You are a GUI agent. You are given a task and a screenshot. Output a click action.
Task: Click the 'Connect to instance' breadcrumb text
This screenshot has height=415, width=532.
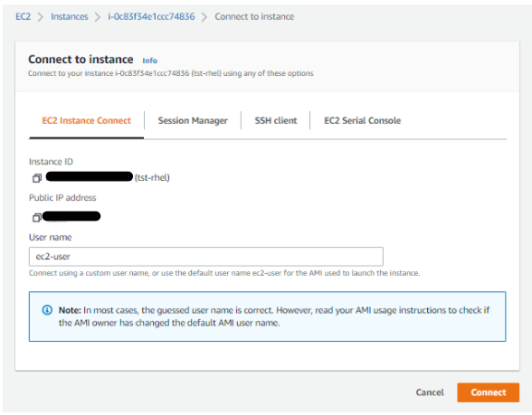254,16
